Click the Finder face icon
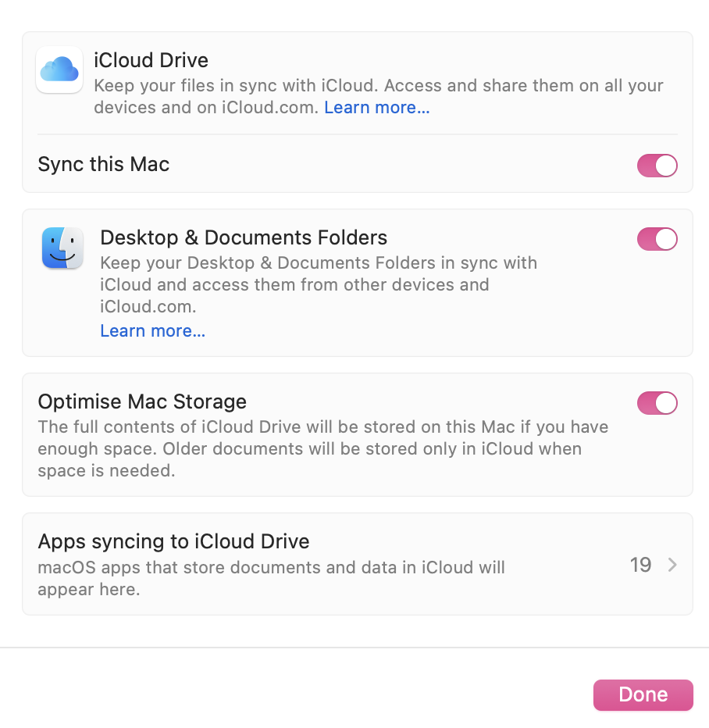Image resolution: width=709 pixels, height=728 pixels. pyautogui.click(x=62, y=248)
